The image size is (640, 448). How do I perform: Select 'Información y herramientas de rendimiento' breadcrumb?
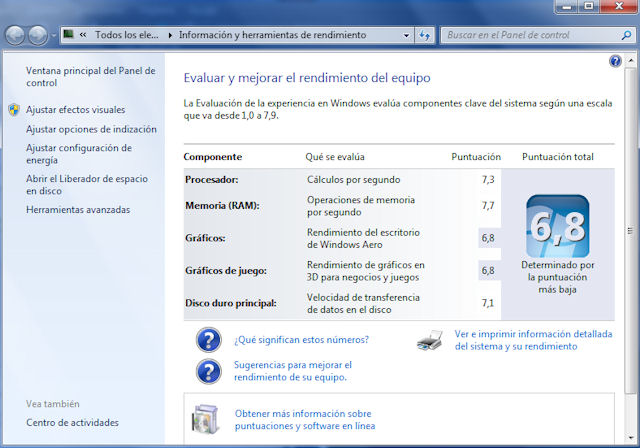coord(272,35)
